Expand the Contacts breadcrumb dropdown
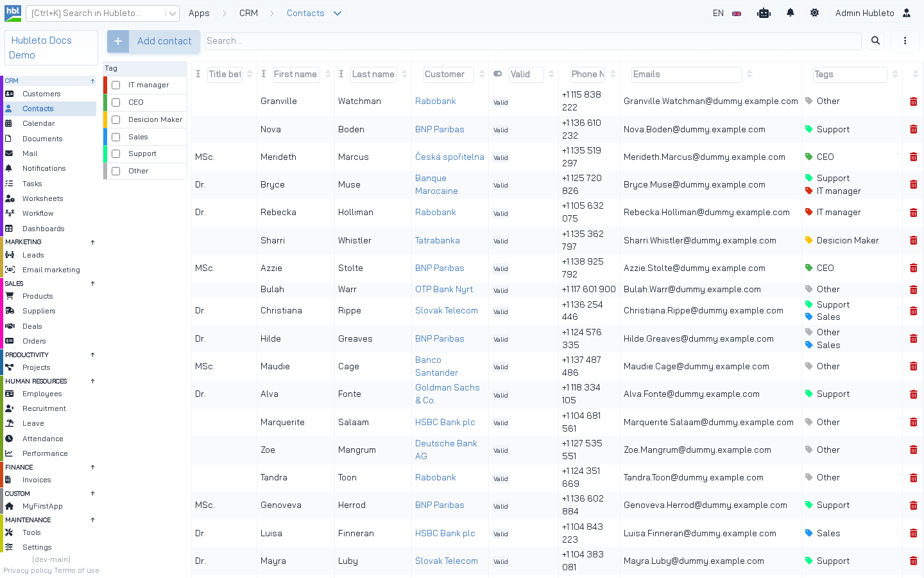Image resolution: width=924 pixels, height=578 pixels. tap(338, 13)
